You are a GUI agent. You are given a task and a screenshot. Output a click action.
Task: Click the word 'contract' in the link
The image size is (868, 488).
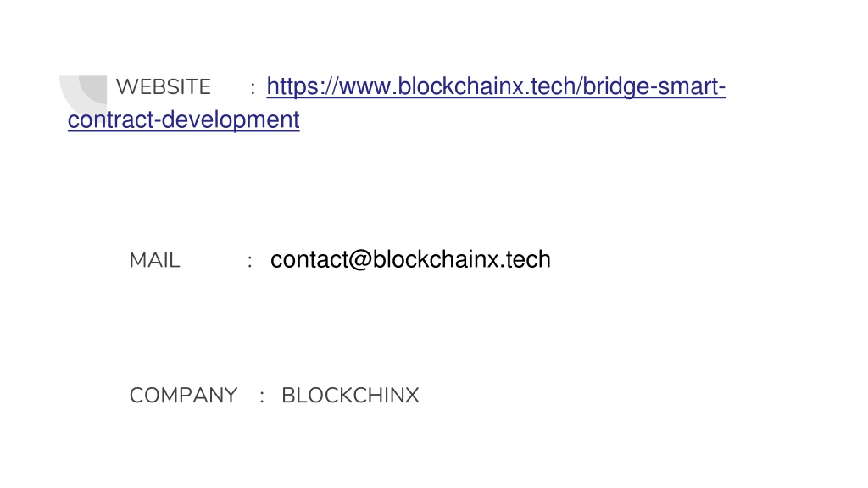pyautogui.click(x=110, y=120)
